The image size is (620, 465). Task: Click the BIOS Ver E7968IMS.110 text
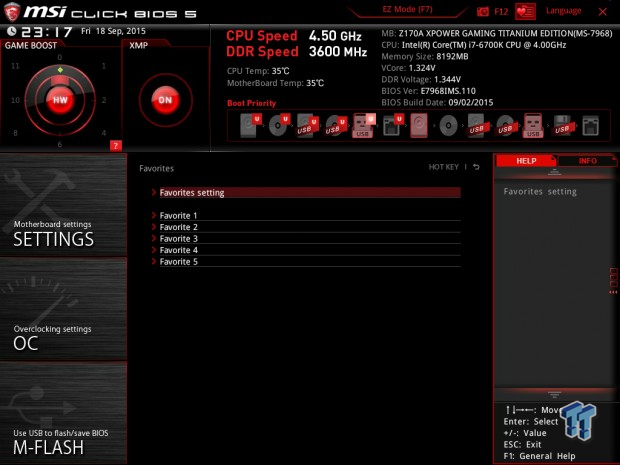428,91
